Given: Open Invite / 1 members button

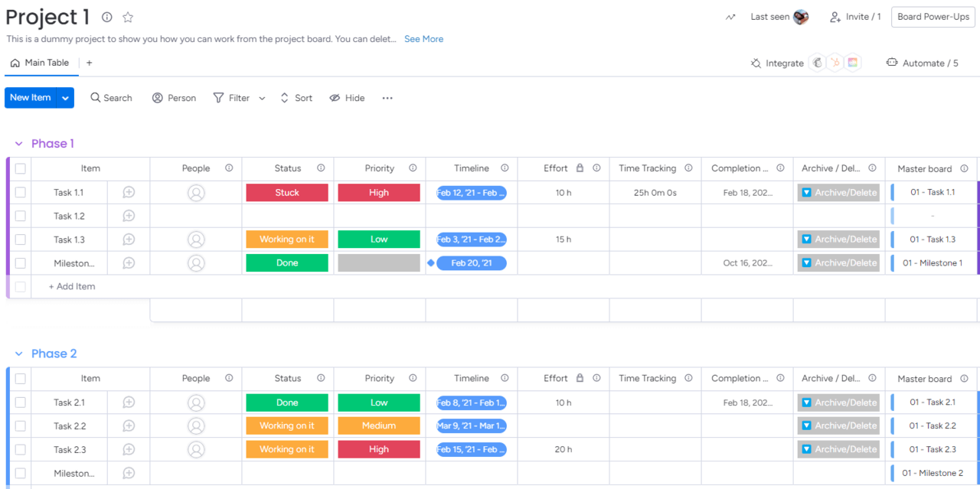Looking at the screenshot, I should pyautogui.click(x=855, y=17).
